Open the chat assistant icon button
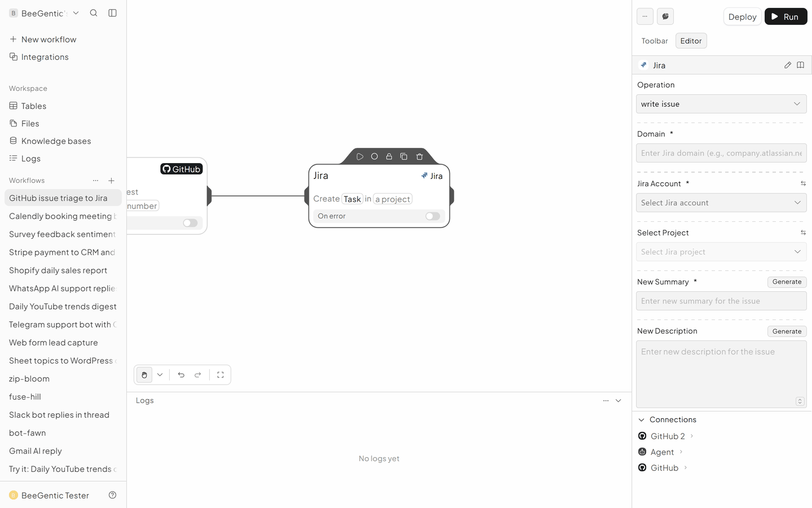The width and height of the screenshot is (812, 508). 665,16
